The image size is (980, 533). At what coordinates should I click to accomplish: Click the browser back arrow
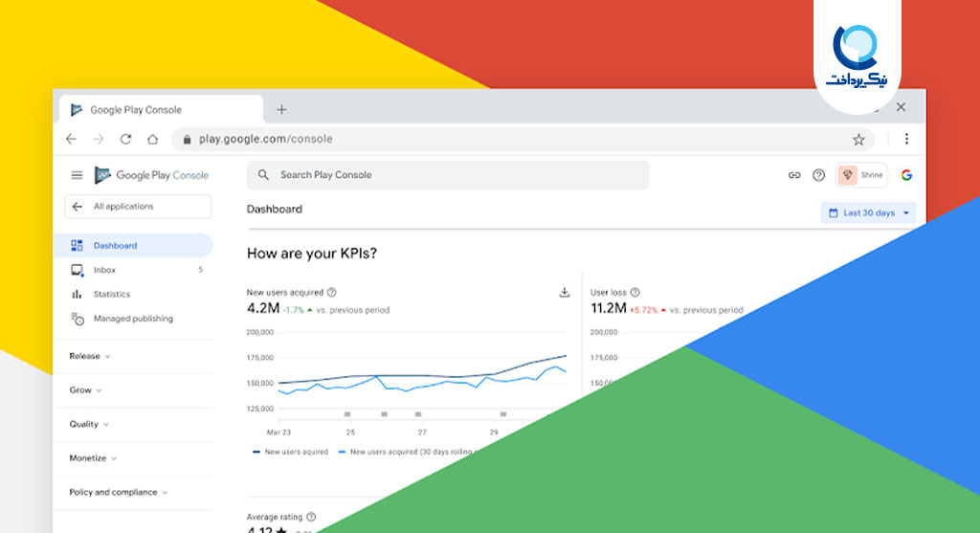pos(71,139)
